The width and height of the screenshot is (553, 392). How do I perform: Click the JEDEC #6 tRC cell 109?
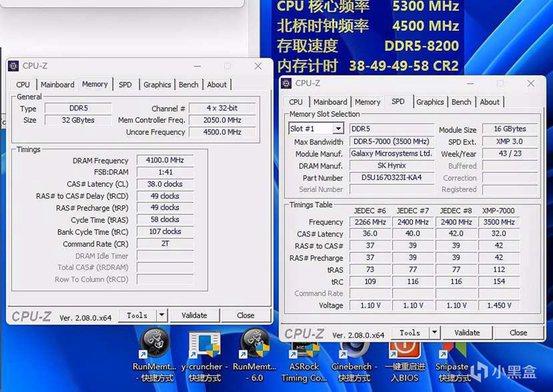pyautogui.click(x=369, y=281)
